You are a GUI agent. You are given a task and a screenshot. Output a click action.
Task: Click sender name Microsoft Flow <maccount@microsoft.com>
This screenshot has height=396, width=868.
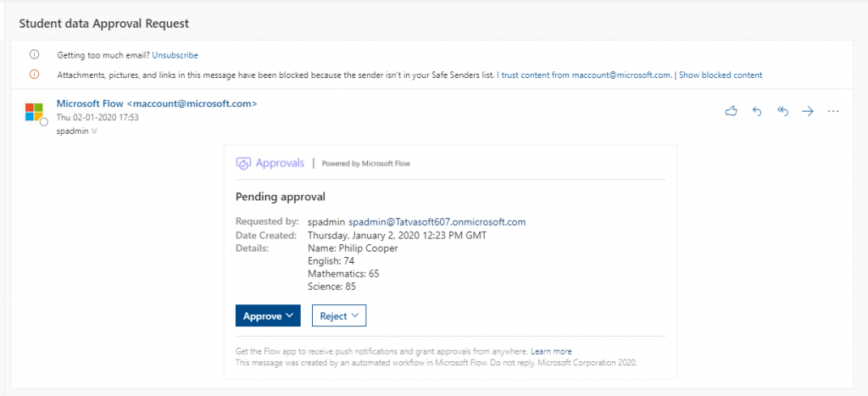[157, 103]
